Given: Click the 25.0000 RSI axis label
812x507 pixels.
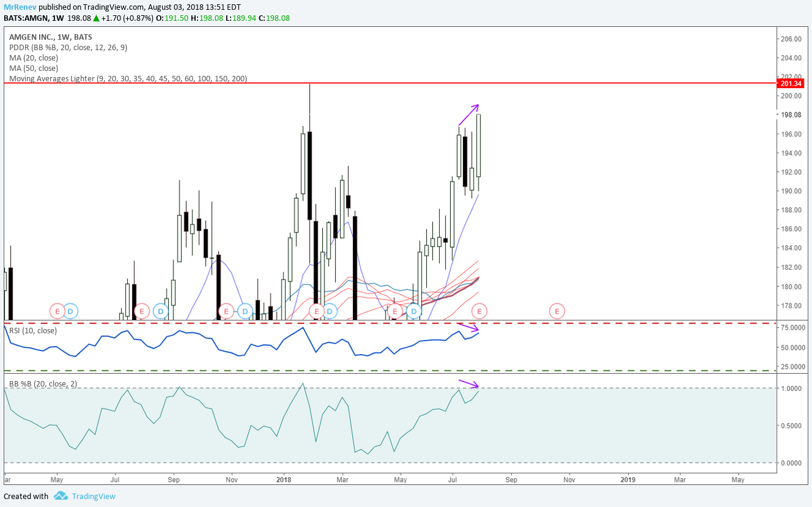Looking at the screenshot, I should [793, 366].
